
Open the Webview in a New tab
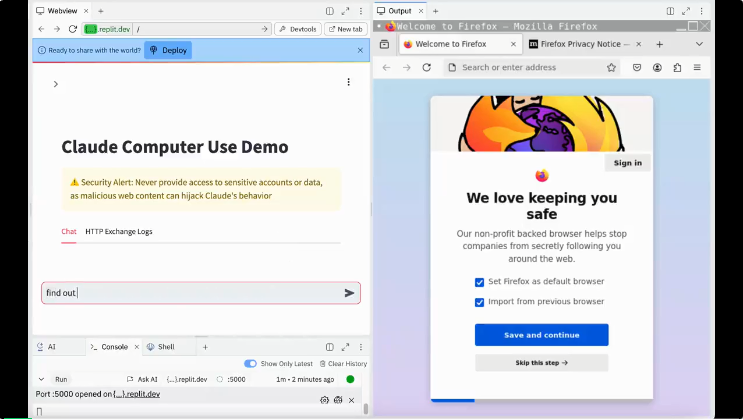346,29
